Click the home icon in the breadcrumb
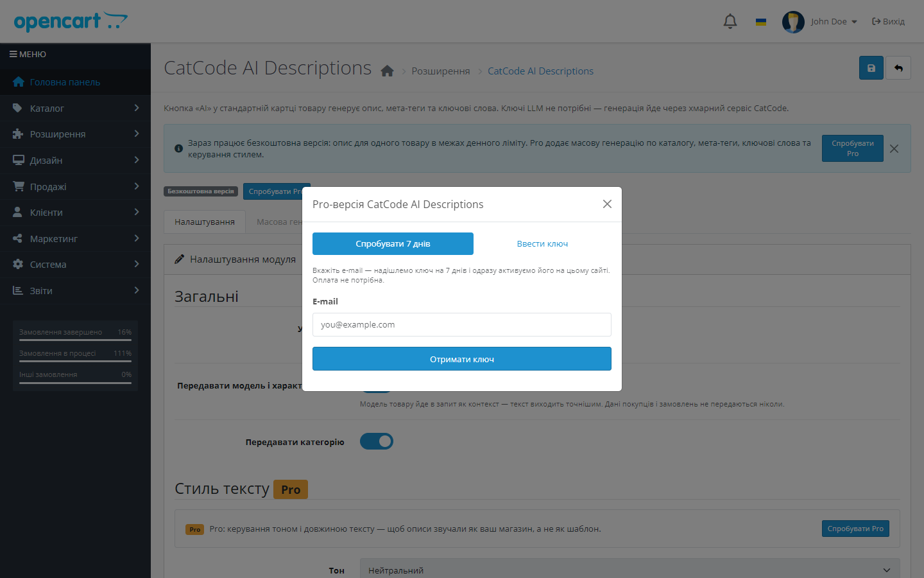 pyautogui.click(x=387, y=71)
